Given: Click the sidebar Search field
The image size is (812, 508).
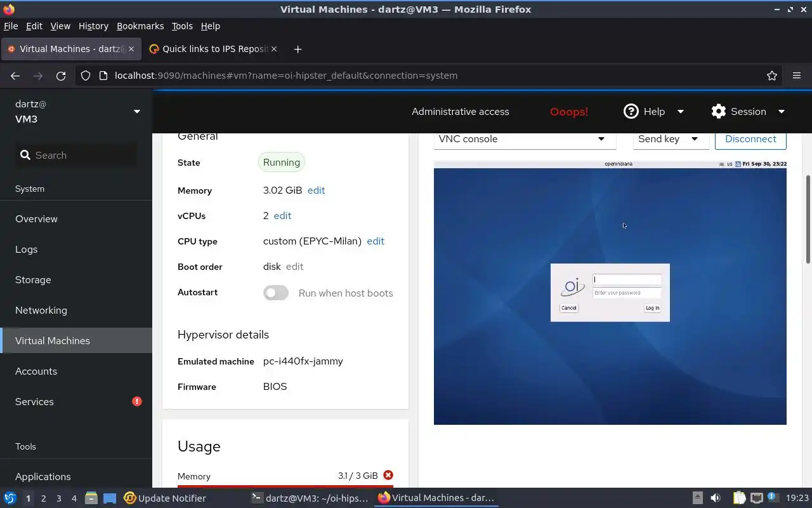Looking at the screenshot, I should pyautogui.click(x=76, y=155).
